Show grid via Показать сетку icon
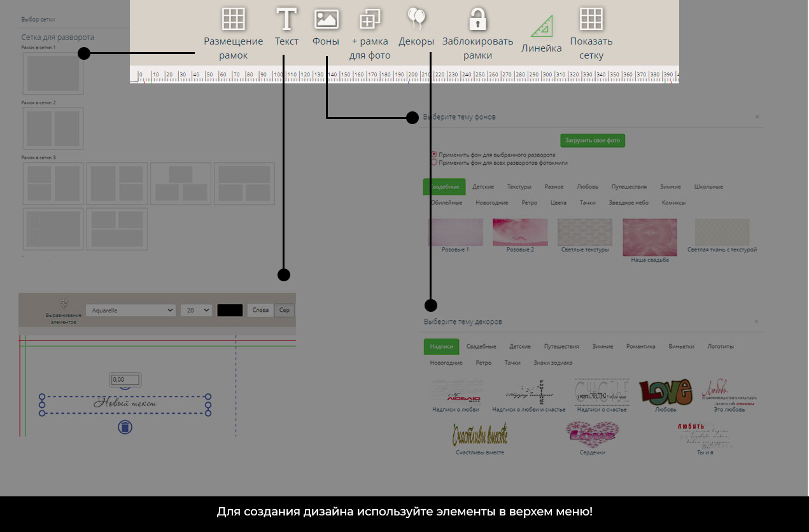 point(591,19)
